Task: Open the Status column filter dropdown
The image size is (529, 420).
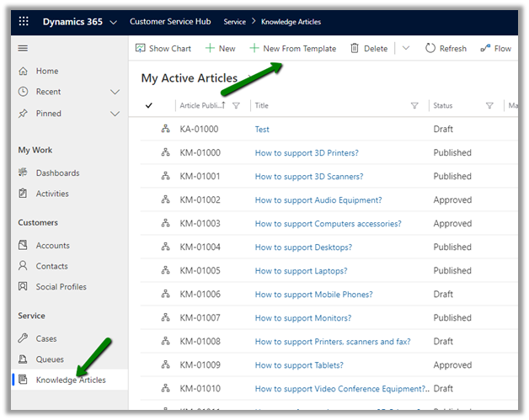Action: 489,105
